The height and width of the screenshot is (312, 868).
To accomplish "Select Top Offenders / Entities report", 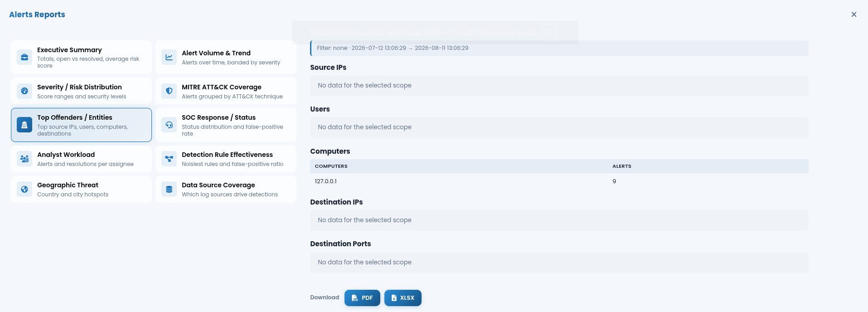I will pos(81,125).
